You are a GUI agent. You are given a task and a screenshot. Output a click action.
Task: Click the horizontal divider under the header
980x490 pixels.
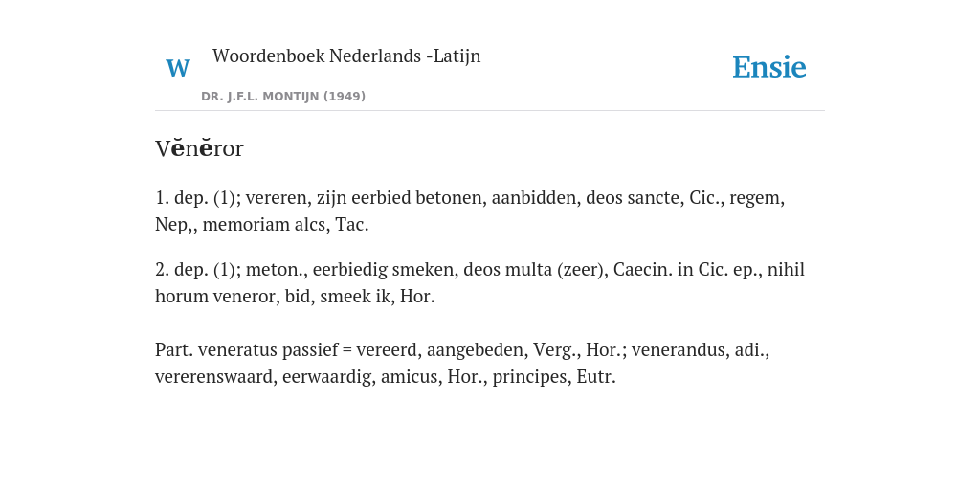(490, 111)
